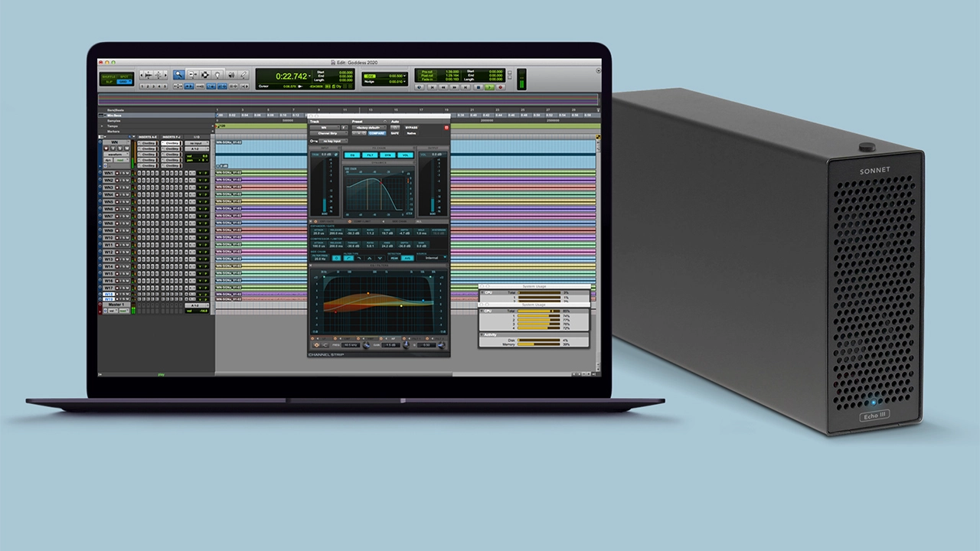Solo track WN3
This screenshot has width=980, height=551.
(x=124, y=187)
